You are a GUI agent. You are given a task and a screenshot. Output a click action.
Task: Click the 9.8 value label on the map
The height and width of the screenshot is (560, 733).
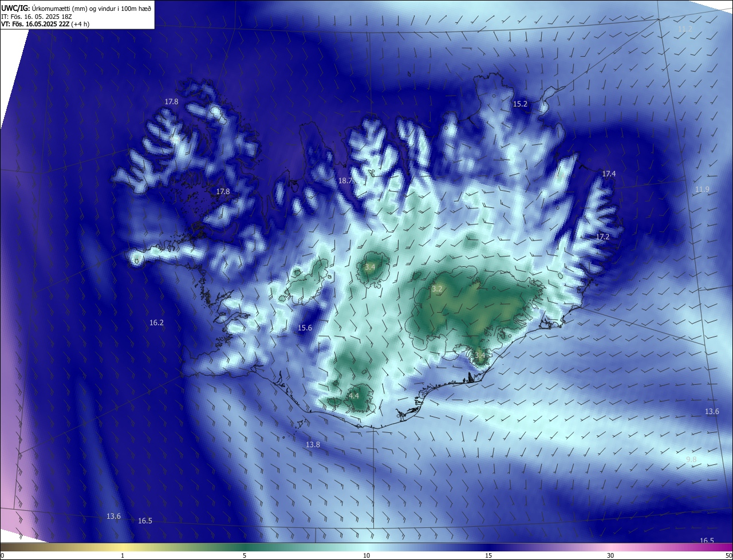(691, 459)
